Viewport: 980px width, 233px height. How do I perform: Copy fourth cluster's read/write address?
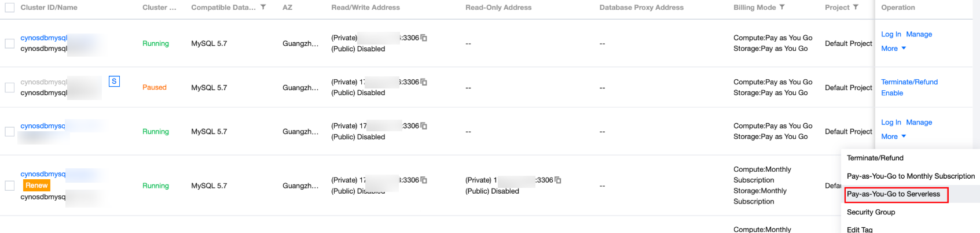pos(424,180)
